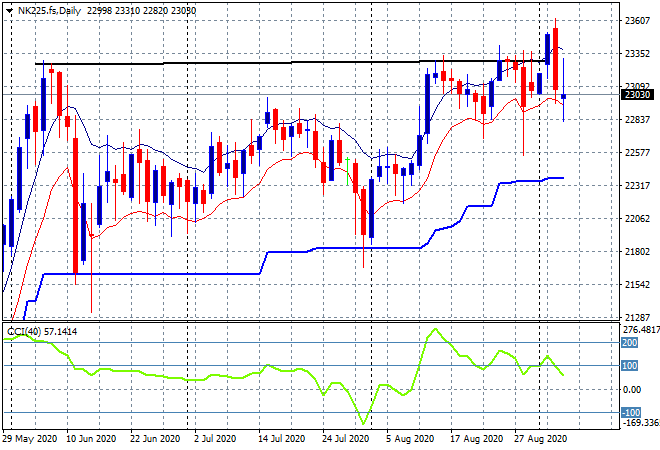This screenshot has width=660, height=450.
Task: Click the 17 Aug 2020 date label
Action: tap(476, 439)
